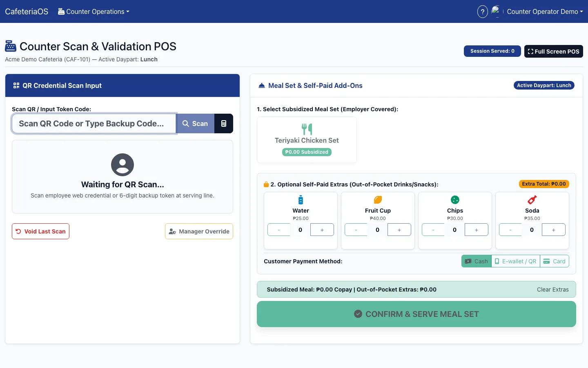Open Manager Override

pyautogui.click(x=199, y=231)
